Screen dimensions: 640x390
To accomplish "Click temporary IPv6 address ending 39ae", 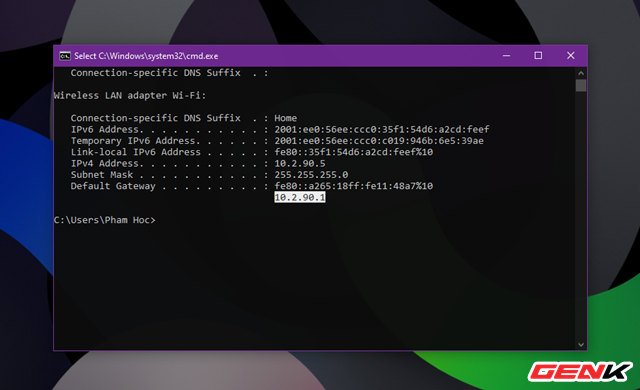I will point(379,141).
